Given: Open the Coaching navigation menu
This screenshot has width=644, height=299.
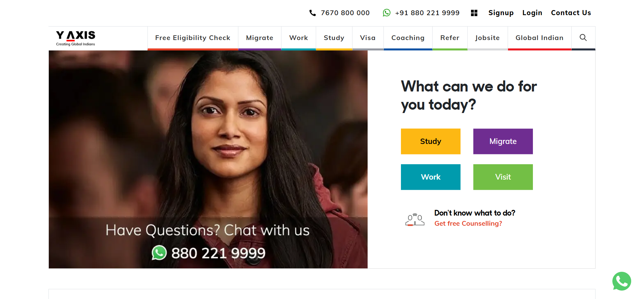Looking at the screenshot, I should point(408,38).
